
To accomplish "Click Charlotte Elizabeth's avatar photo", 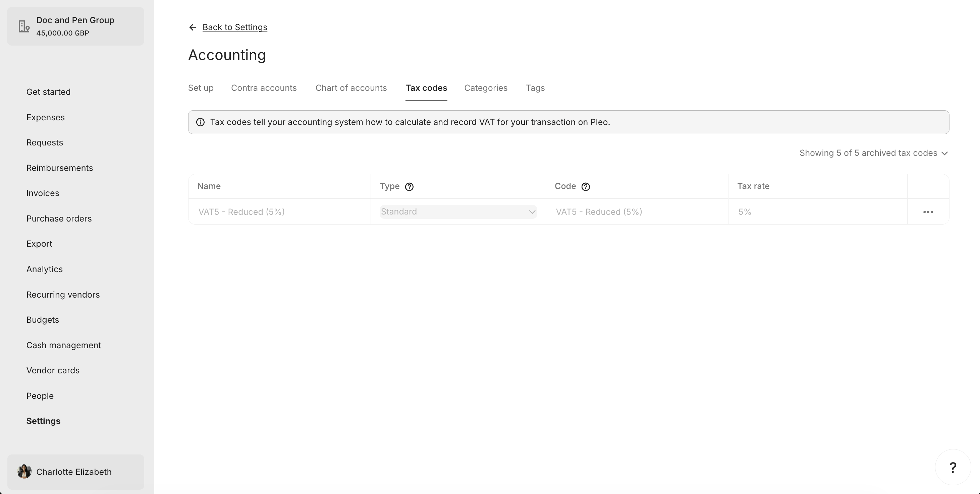I will [24, 472].
